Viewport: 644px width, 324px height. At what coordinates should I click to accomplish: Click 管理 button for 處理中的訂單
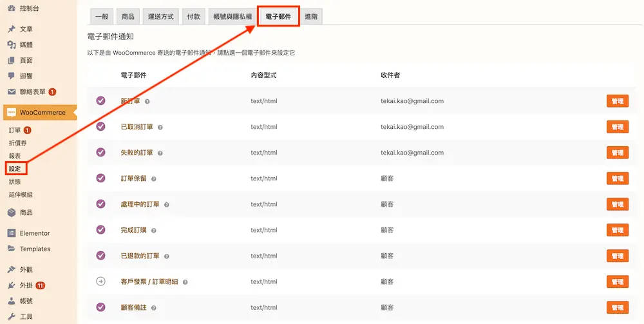pos(618,204)
